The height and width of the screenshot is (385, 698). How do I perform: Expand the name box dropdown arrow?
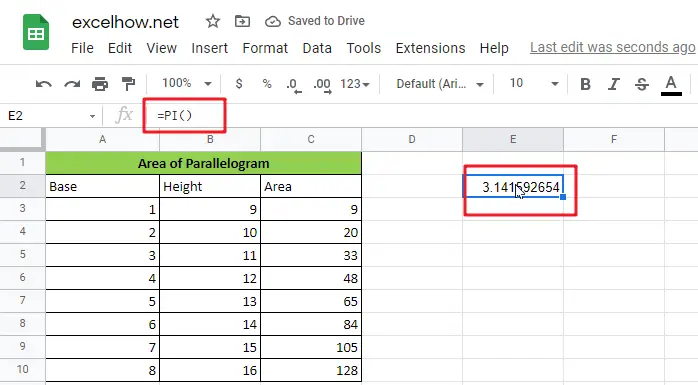[x=92, y=116]
